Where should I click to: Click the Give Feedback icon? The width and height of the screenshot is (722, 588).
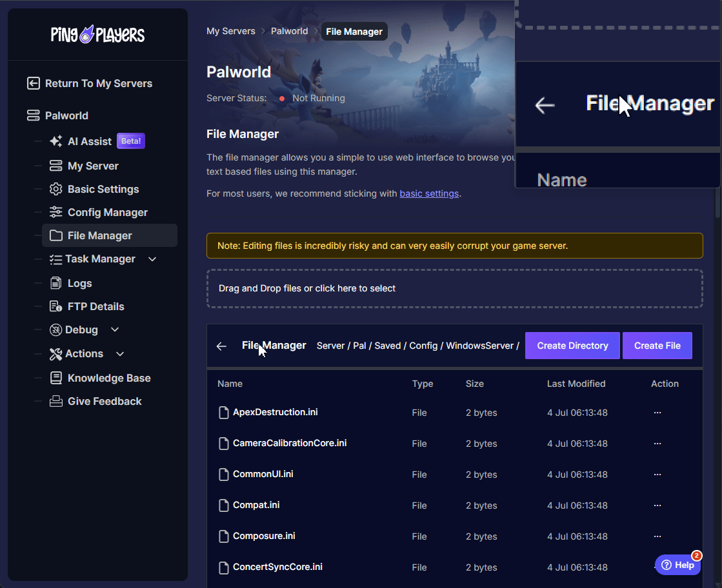coord(55,401)
